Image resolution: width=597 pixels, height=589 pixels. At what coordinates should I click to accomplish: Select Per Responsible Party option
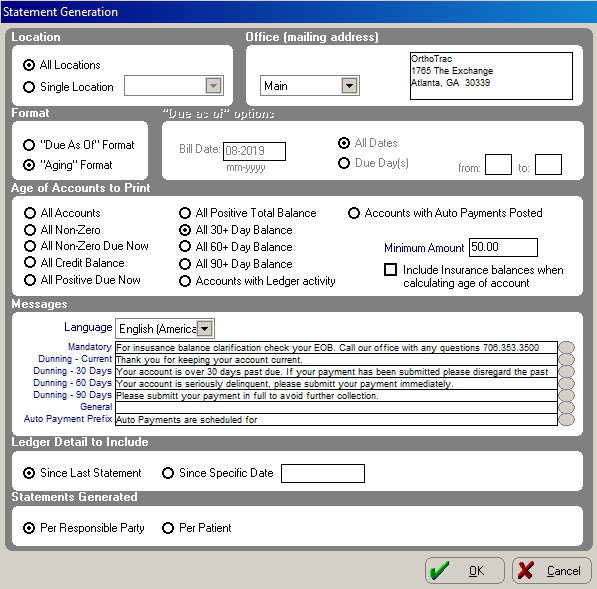tap(29, 528)
